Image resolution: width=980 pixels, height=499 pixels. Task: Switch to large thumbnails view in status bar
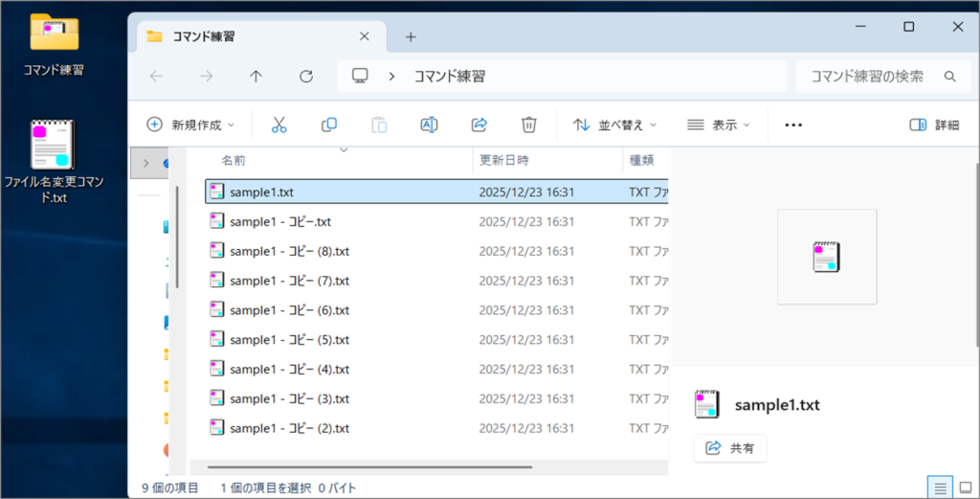point(965,488)
